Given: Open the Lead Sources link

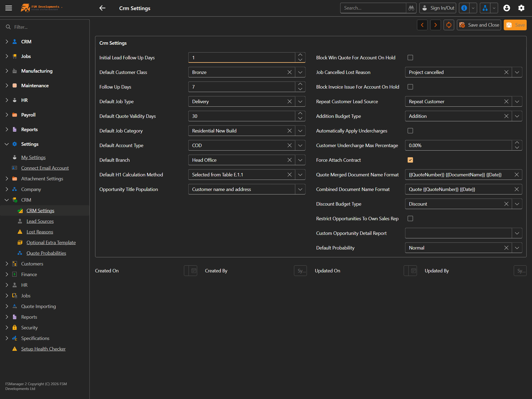Looking at the screenshot, I should coord(40,221).
